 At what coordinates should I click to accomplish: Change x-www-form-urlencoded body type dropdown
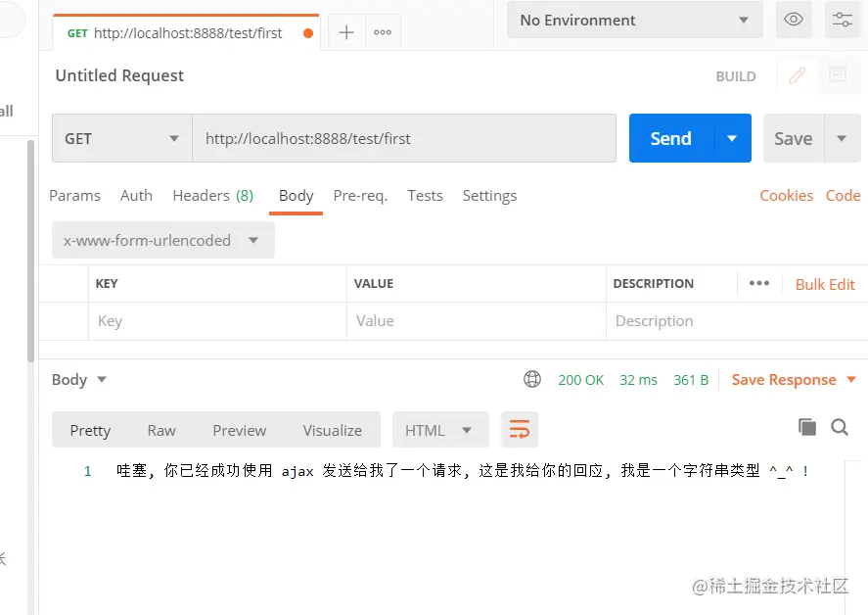pos(163,241)
